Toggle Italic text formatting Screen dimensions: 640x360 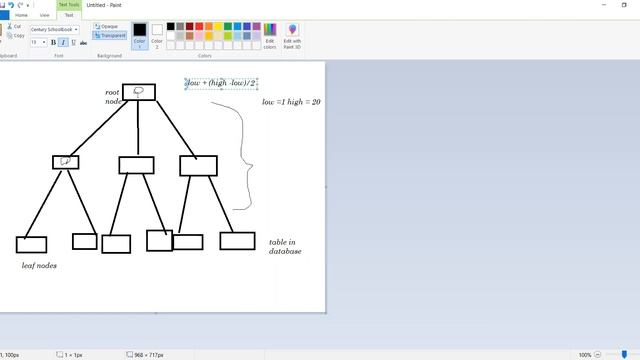63,42
